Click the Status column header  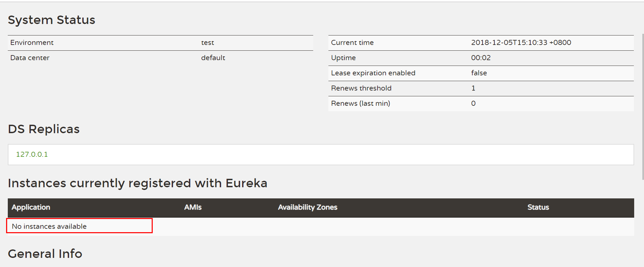[538, 208]
